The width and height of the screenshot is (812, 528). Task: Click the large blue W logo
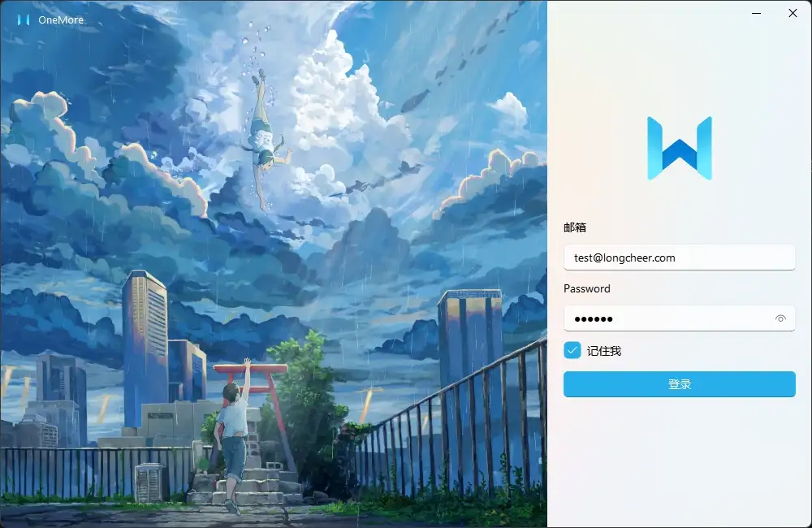680,148
